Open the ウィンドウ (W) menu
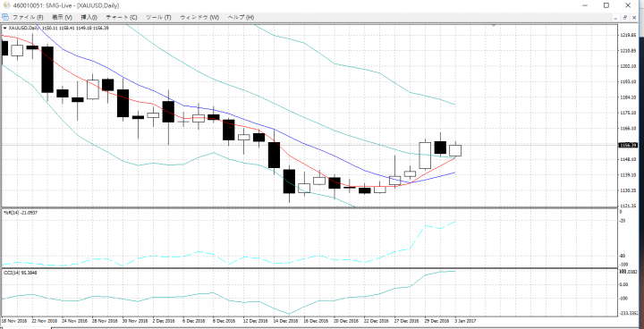Screen dimensions: 644x329 [x=199, y=17]
